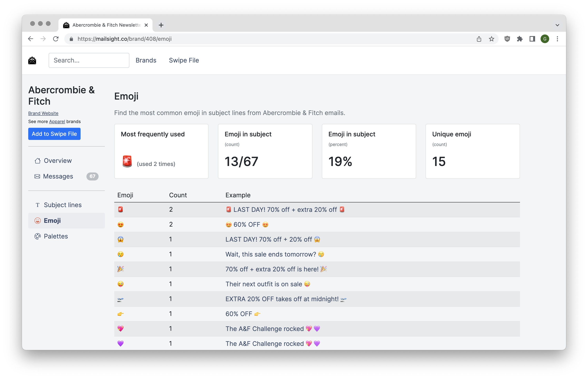Open the Subject lines sidebar item
Image resolution: width=588 pixels, height=379 pixels.
(66, 205)
